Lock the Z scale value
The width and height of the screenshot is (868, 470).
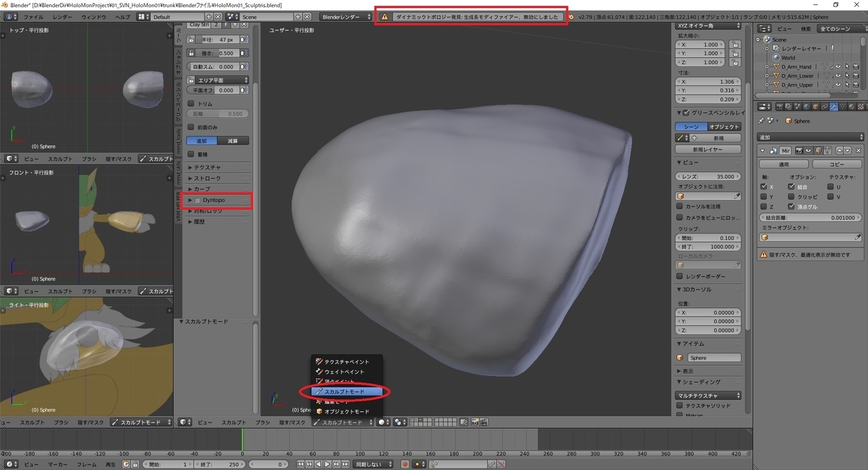click(x=734, y=62)
